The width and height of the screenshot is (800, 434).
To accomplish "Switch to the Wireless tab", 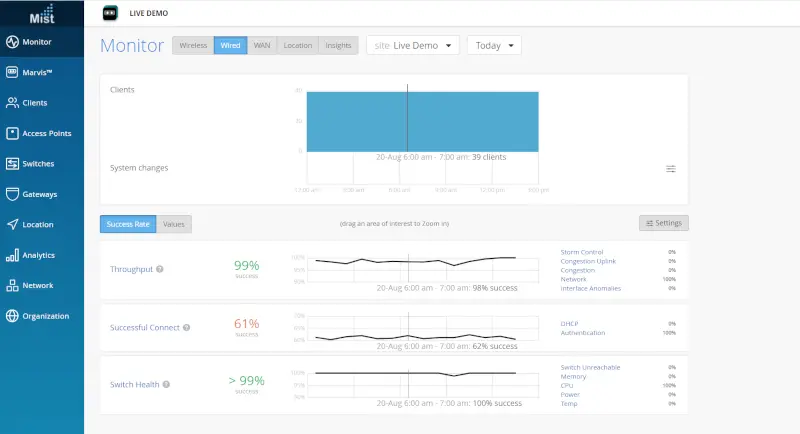I will pyautogui.click(x=193, y=45).
